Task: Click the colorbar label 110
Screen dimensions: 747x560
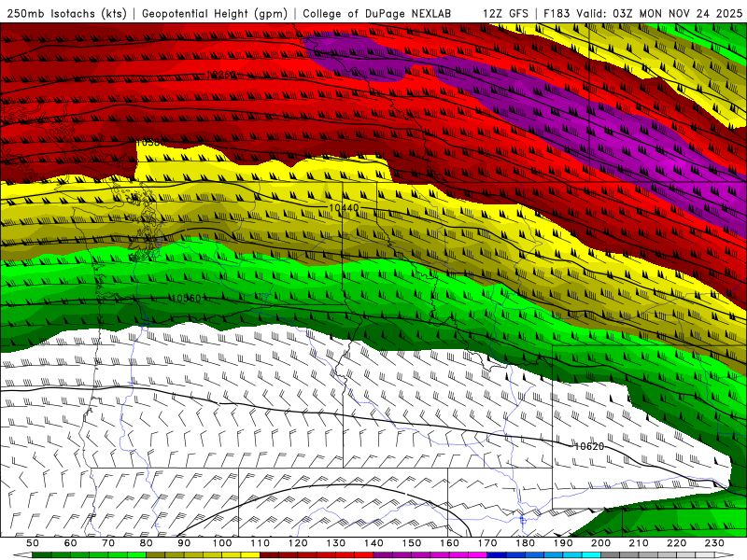Action: pos(260,543)
